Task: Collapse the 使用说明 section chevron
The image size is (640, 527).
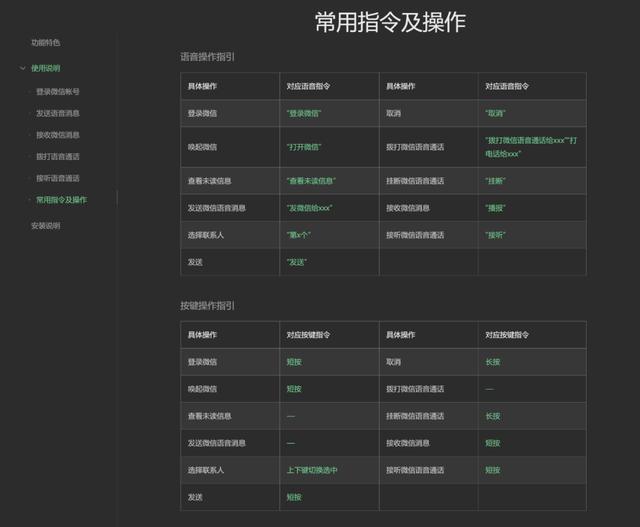Action: click(x=22, y=68)
